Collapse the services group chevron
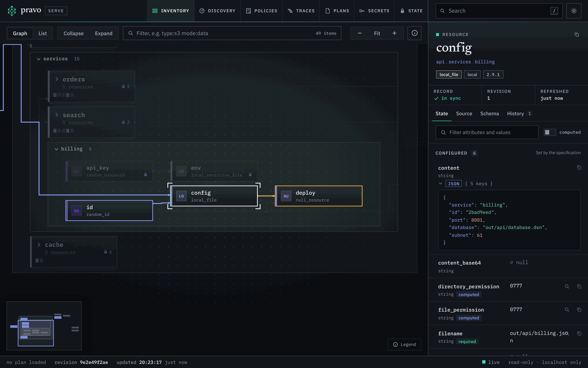The height and width of the screenshot is (368, 588). click(x=38, y=59)
